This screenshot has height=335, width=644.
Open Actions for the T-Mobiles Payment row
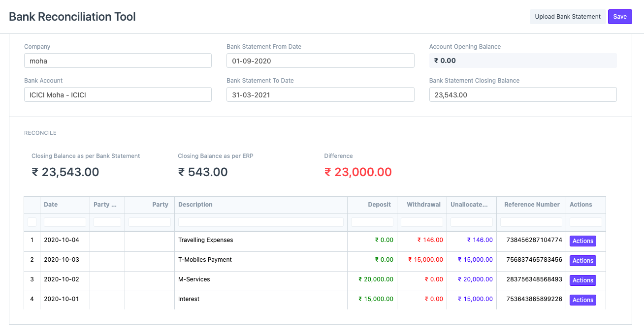582,261
